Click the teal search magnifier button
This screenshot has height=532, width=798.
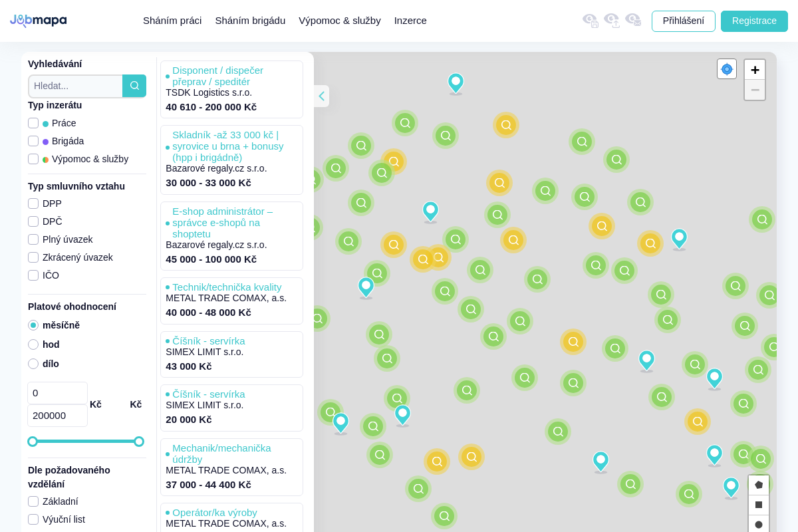(134, 86)
